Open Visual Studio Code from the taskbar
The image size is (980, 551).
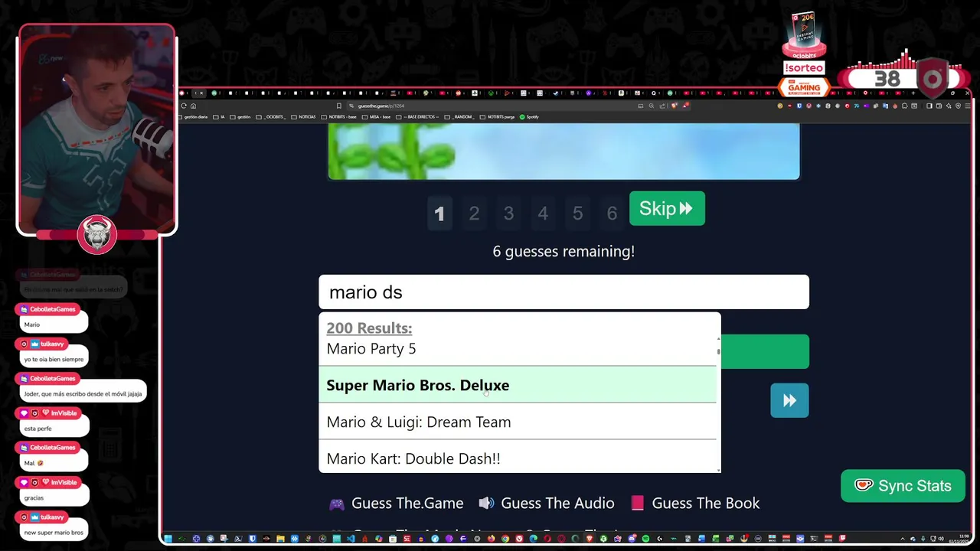click(x=351, y=538)
